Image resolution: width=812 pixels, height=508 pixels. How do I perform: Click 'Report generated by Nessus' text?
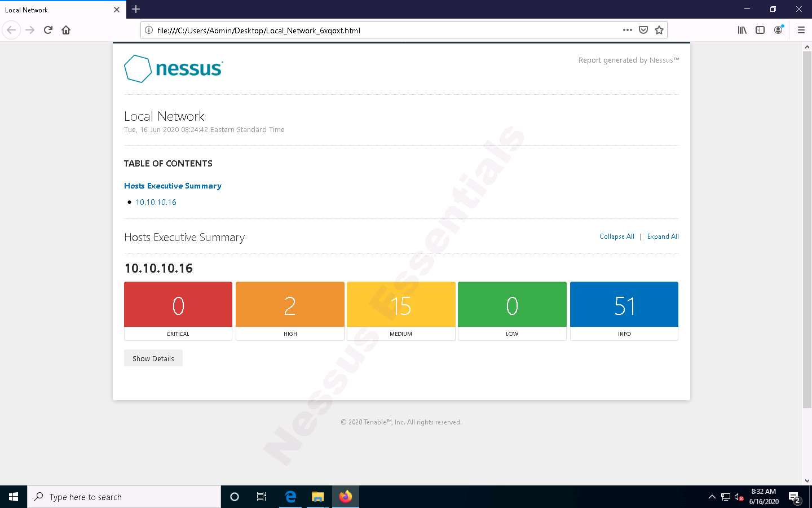[x=629, y=60]
